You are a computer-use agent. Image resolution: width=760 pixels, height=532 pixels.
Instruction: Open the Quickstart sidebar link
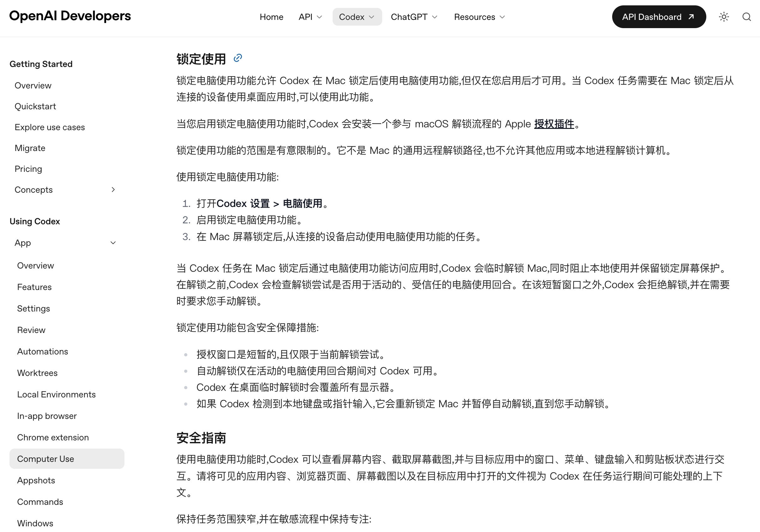[x=35, y=106]
